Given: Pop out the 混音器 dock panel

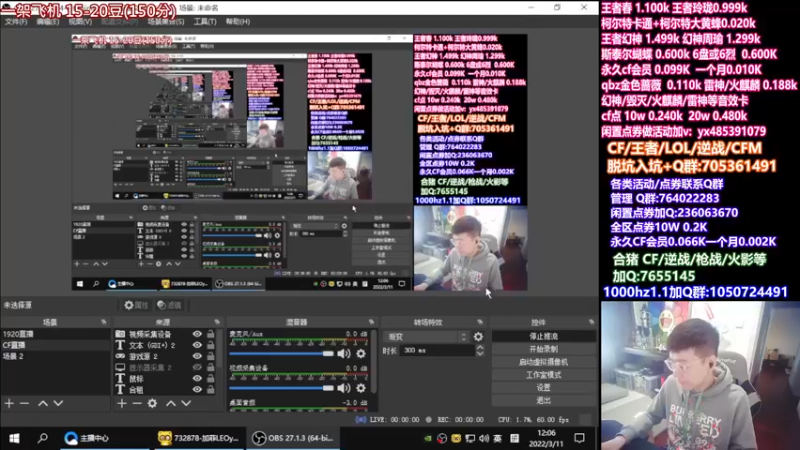Looking at the screenshot, I should (371, 322).
